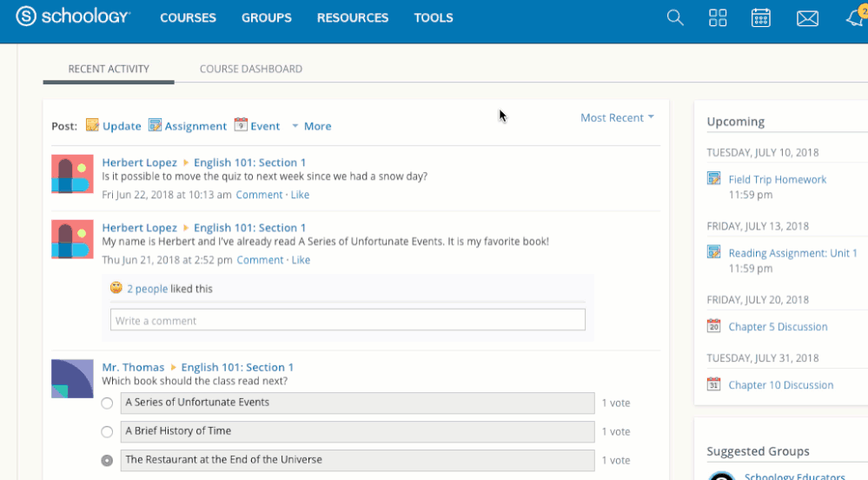Open the apps grid icon
The width and height of the screenshot is (868, 480).
click(x=718, y=17)
